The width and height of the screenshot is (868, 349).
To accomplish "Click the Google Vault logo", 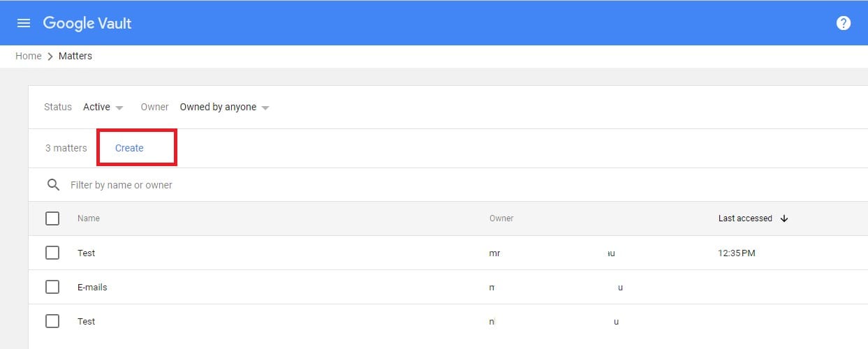I will 87,23.
